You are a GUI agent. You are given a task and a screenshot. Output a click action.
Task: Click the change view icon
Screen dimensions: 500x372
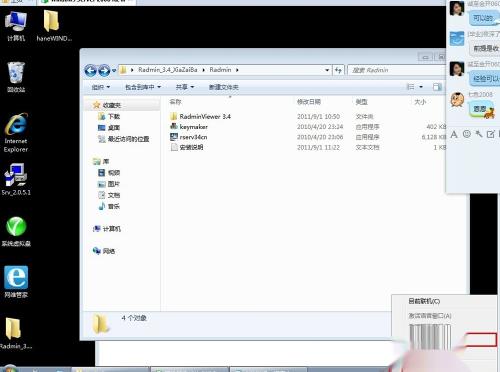click(x=411, y=87)
